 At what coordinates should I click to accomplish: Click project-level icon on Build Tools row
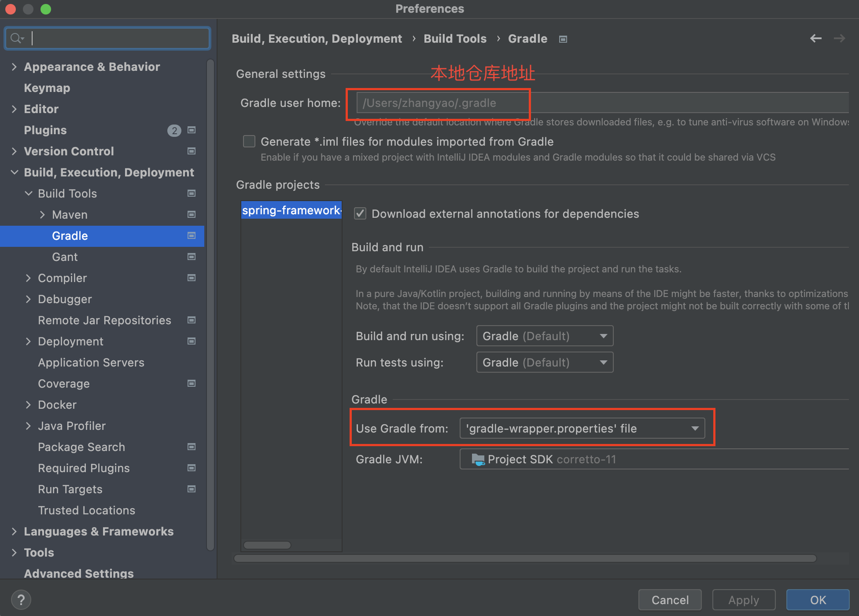click(x=192, y=194)
